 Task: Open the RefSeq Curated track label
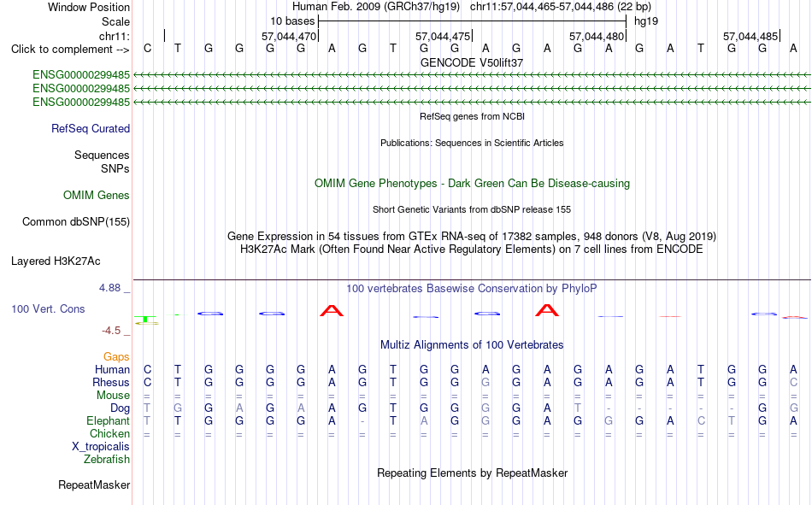pyautogui.click(x=91, y=128)
